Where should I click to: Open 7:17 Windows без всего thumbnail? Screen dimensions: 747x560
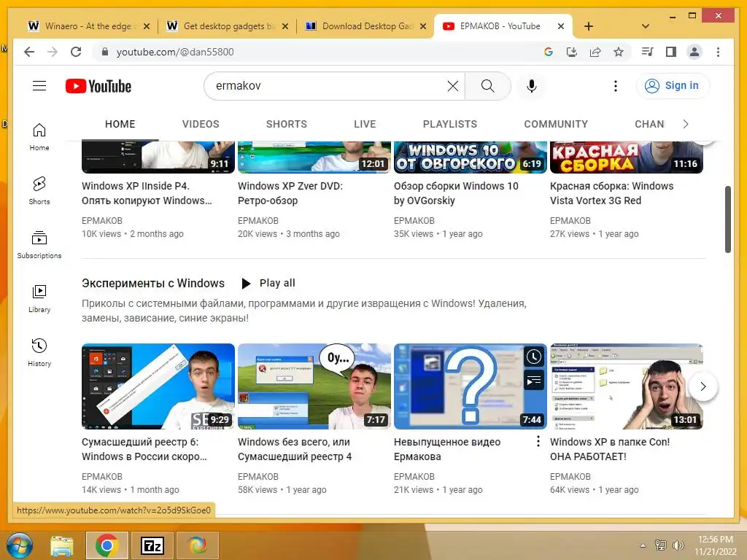[x=314, y=386]
